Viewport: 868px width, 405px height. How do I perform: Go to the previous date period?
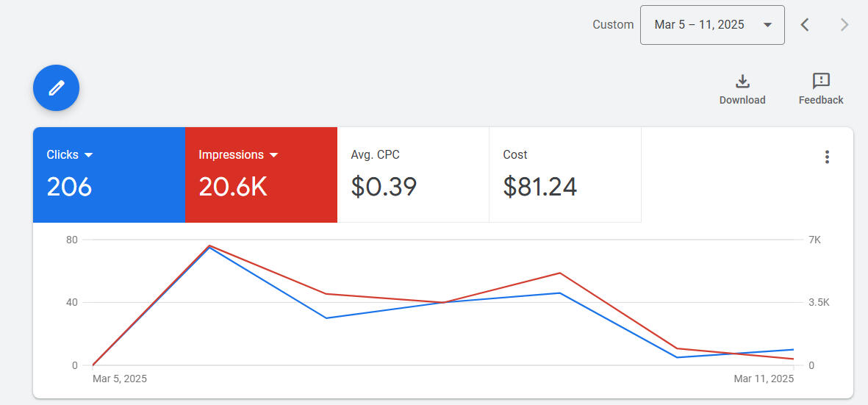click(x=805, y=25)
